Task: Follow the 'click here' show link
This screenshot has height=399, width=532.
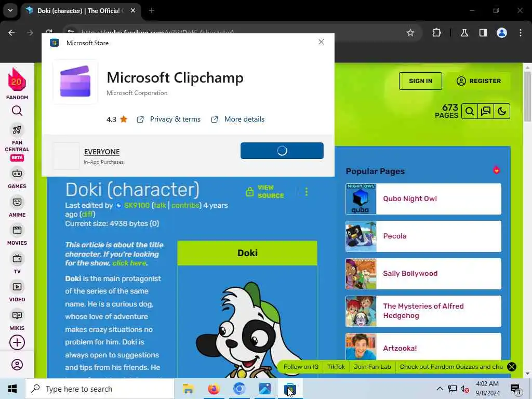Action: tap(129, 263)
